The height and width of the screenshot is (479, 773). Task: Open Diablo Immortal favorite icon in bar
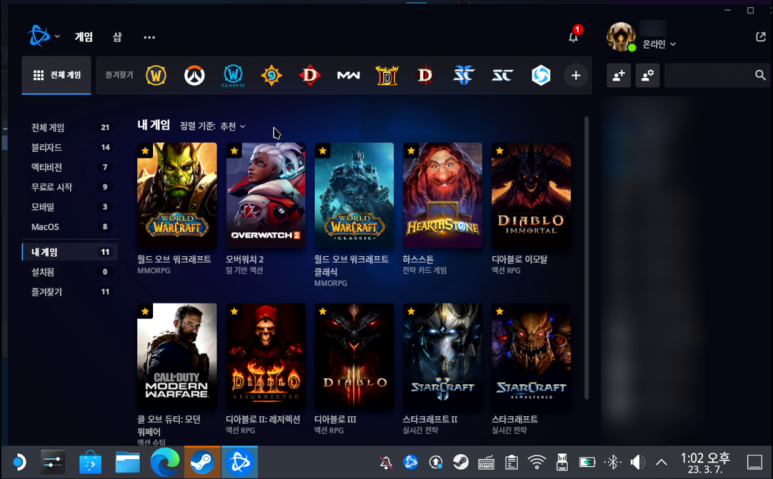tap(310, 75)
